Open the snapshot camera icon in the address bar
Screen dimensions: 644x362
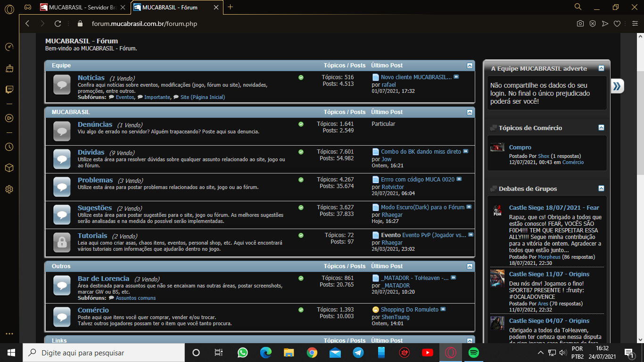tap(580, 24)
